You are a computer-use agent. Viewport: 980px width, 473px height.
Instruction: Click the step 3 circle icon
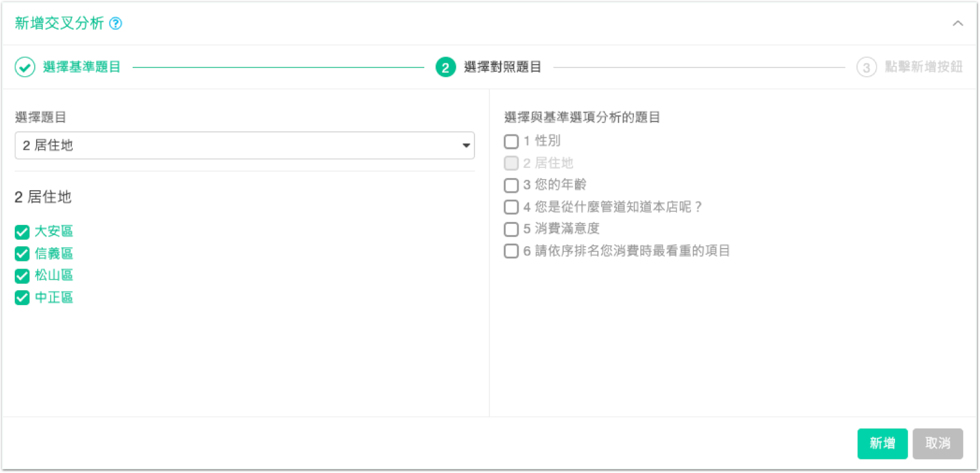(866, 67)
